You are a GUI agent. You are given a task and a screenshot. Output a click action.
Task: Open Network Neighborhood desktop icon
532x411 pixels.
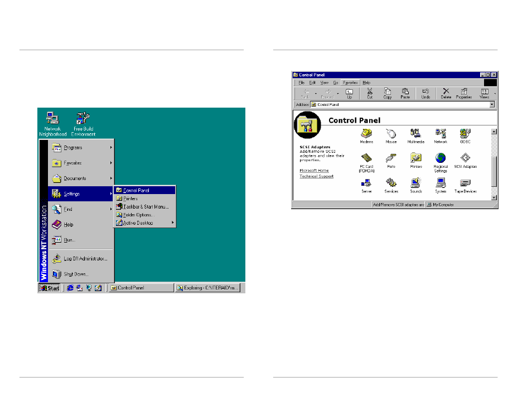coord(52,124)
